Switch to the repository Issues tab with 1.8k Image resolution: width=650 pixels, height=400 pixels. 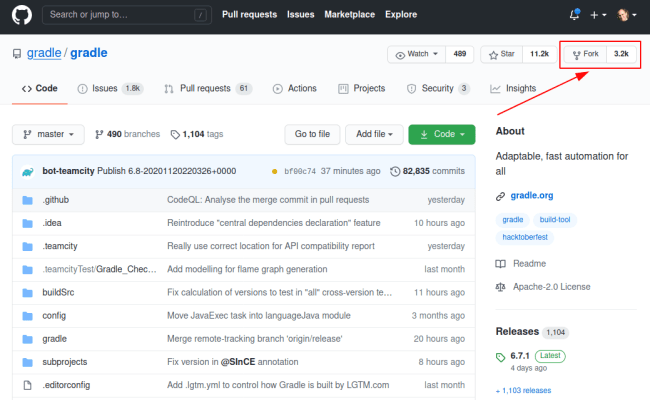110,88
